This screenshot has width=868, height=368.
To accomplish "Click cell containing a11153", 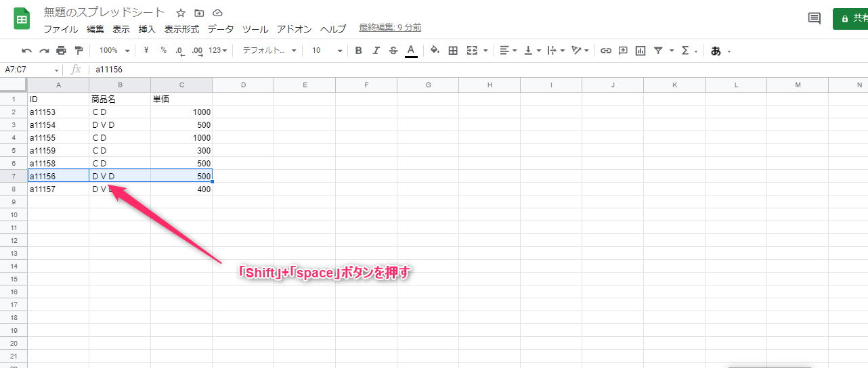I will point(58,112).
